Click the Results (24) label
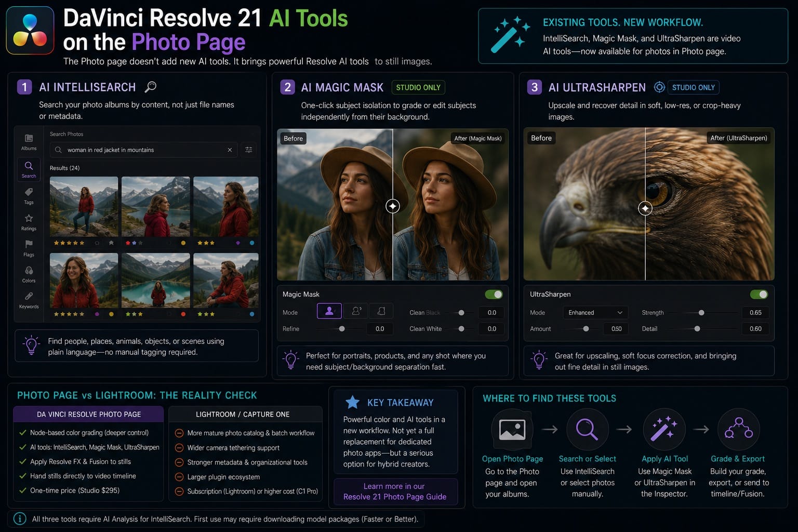 click(x=64, y=168)
